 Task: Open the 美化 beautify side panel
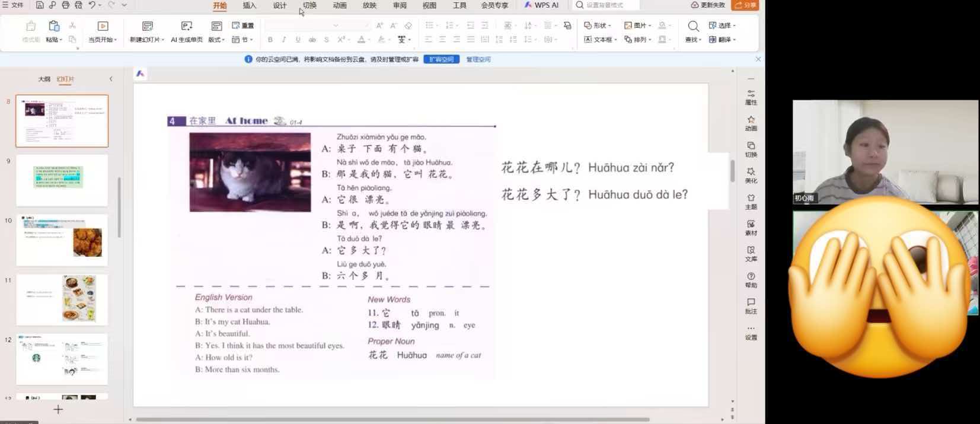point(751,176)
